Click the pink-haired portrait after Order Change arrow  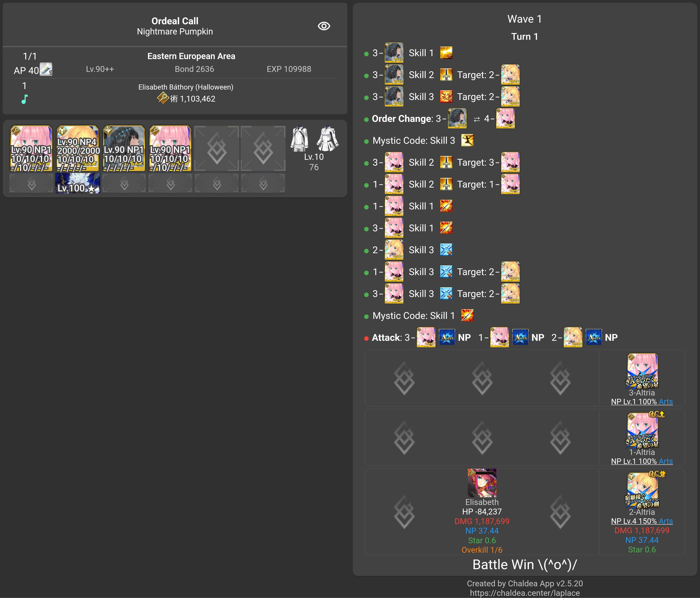click(505, 118)
